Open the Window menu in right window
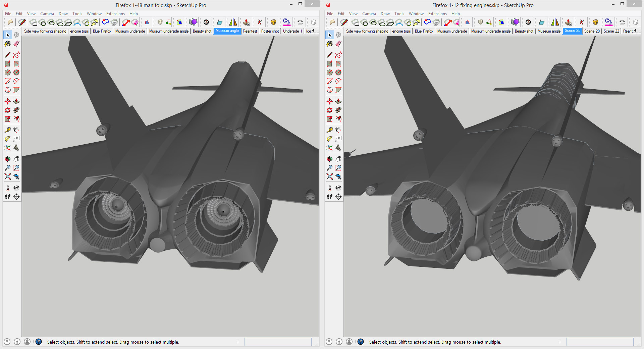This screenshot has height=349, width=644. [416, 14]
